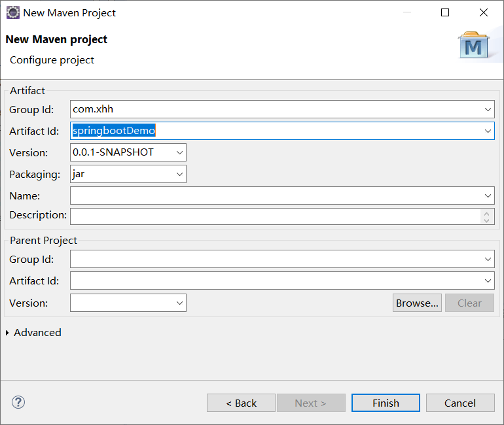The height and width of the screenshot is (425, 504).
Task: Open the Name field dropdown arrow
Action: coord(488,195)
